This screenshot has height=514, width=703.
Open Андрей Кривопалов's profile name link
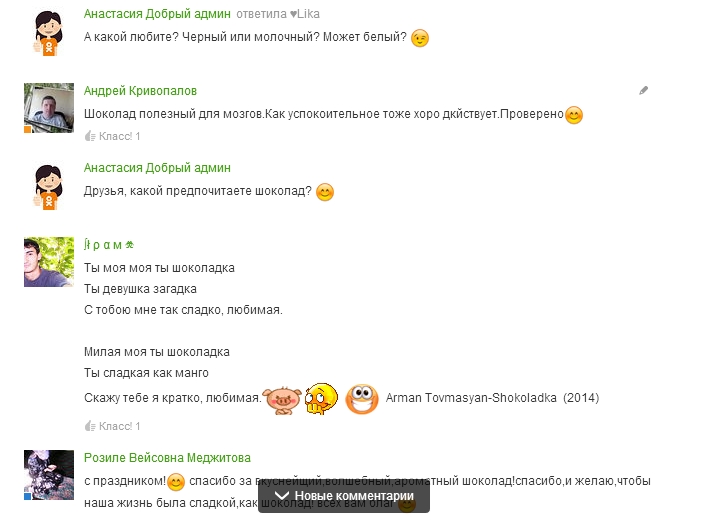coord(140,91)
